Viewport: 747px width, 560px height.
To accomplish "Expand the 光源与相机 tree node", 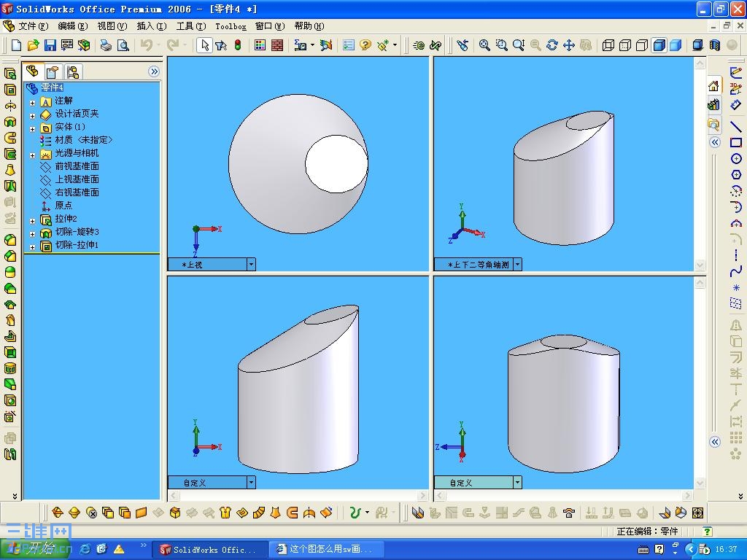I will point(32,155).
